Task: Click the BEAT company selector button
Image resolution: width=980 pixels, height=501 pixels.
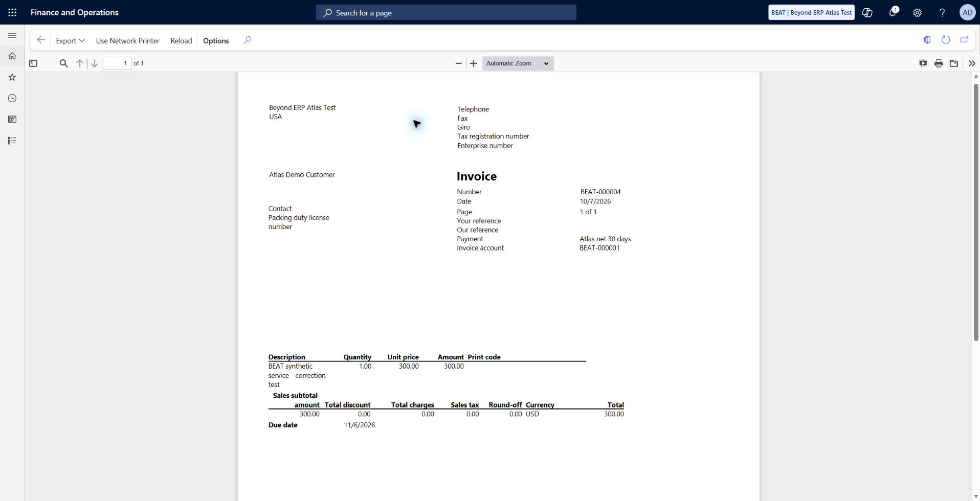Action: tap(811, 13)
